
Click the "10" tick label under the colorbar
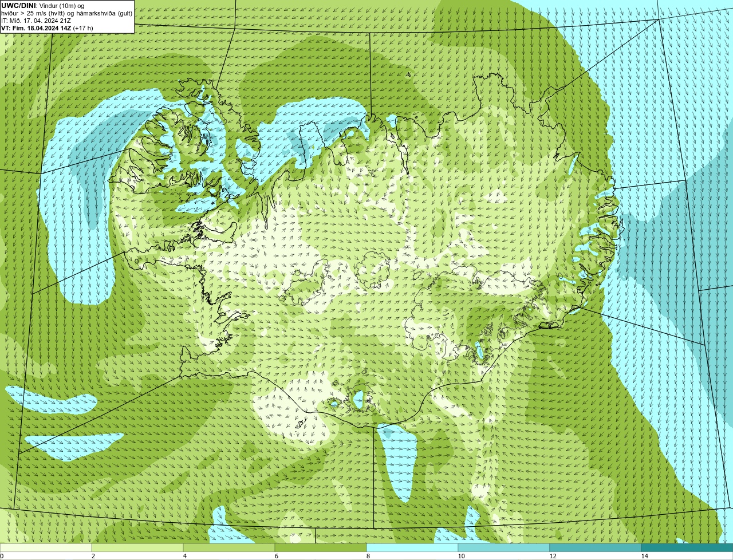point(461,556)
